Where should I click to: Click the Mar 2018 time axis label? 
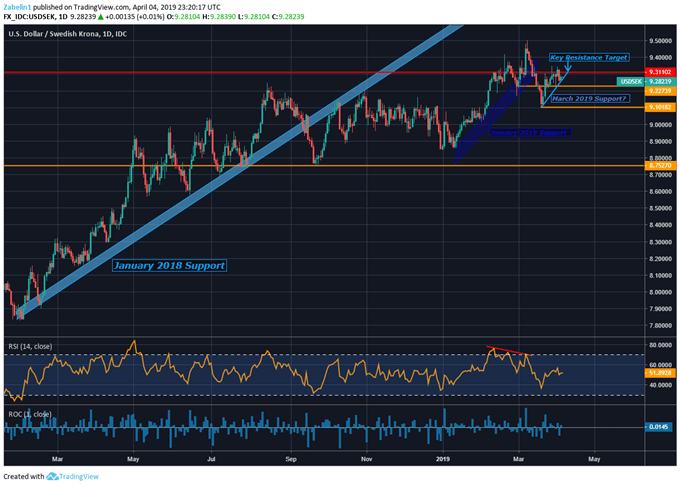tap(57, 459)
